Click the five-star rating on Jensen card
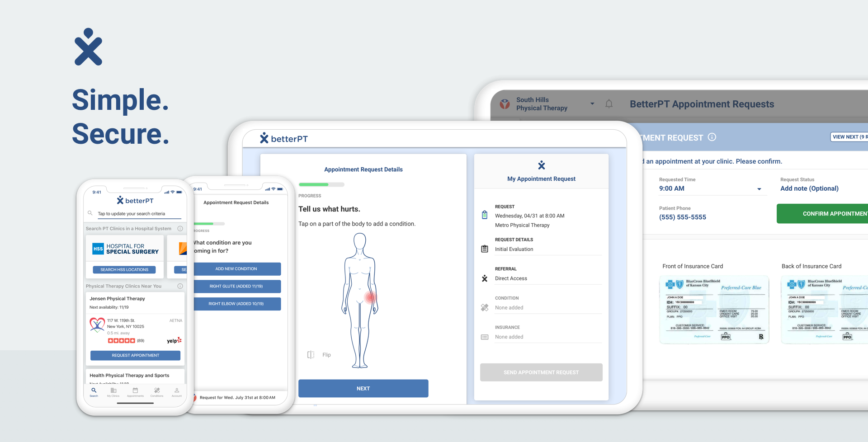The image size is (868, 442). pos(121,341)
